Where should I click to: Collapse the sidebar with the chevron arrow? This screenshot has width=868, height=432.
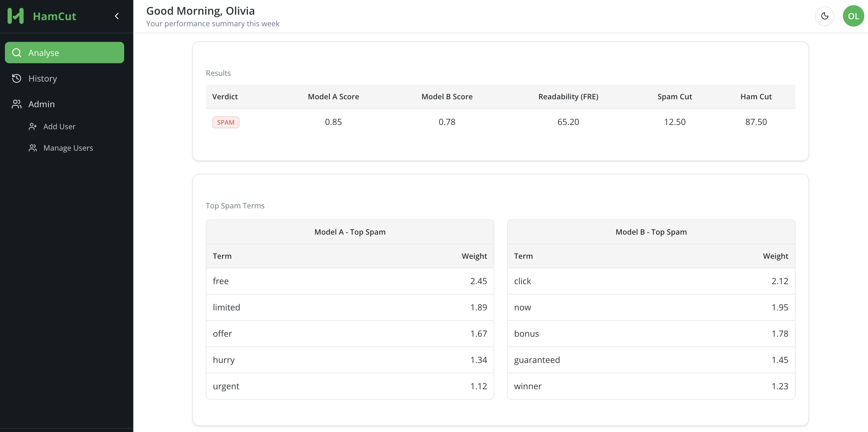pyautogui.click(x=117, y=16)
